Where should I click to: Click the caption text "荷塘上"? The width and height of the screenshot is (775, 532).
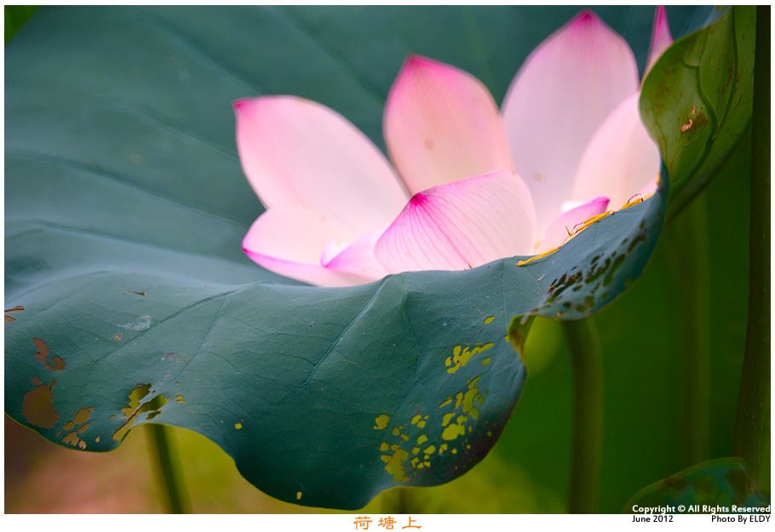[x=387, y=523]
